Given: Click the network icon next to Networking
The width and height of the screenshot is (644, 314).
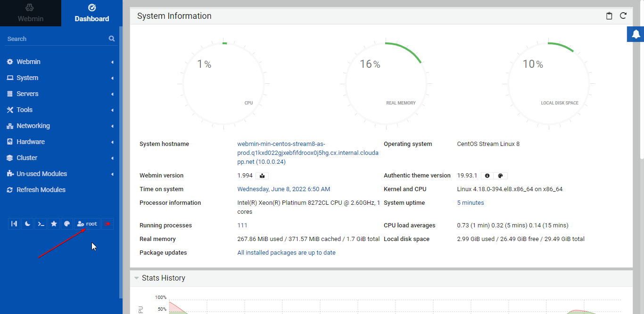Looking at the screenshot, I should coord(10,126).
